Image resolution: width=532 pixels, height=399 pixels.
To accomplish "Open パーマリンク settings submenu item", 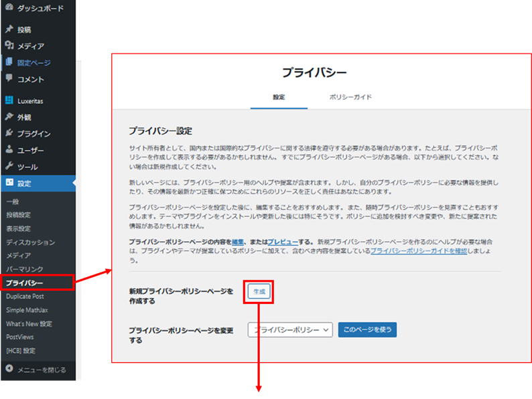I will pyautogui.click(x=25, y=268).
